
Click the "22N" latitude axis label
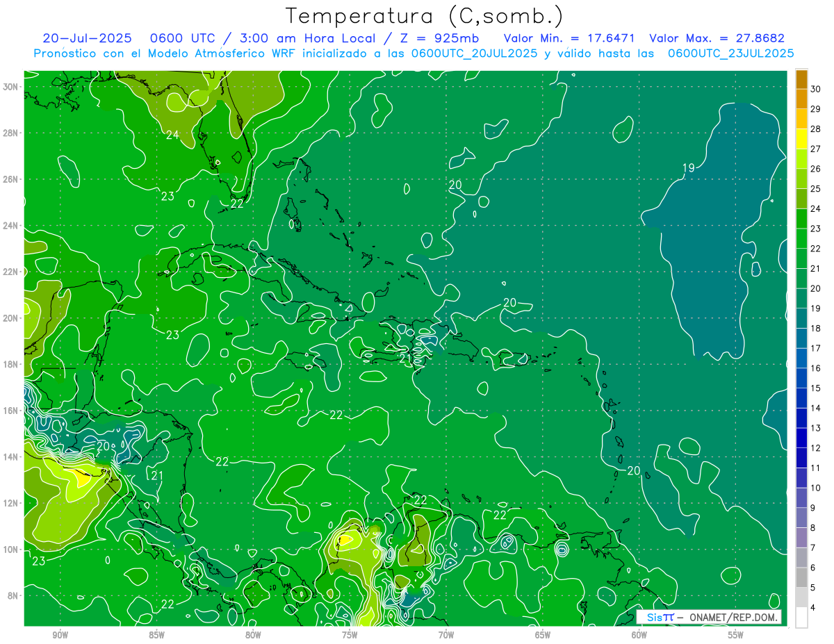click(x=12, y=272)
